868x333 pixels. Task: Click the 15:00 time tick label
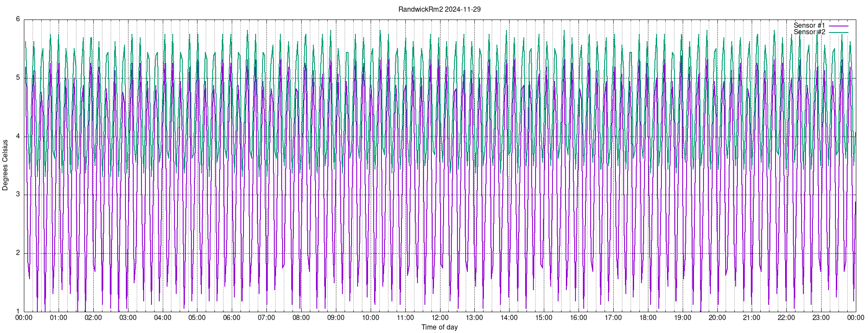(x=544, y=317)
